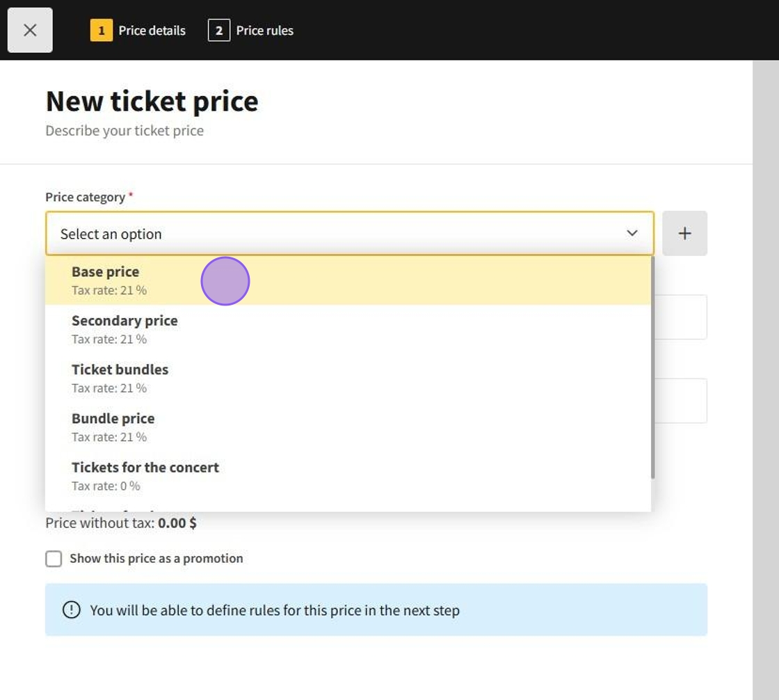Click the step 1 number badge

[101, 31]
